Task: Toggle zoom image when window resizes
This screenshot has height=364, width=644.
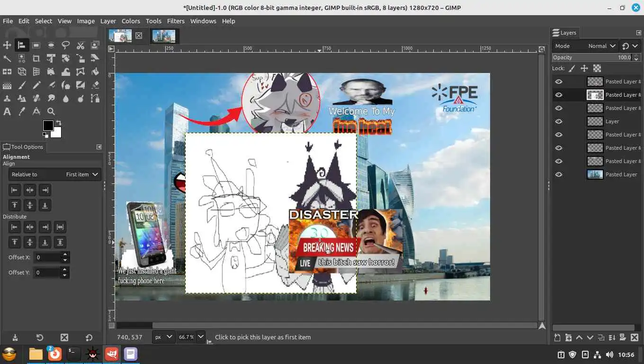Action: pyautogui.click(x=542, y=49)
